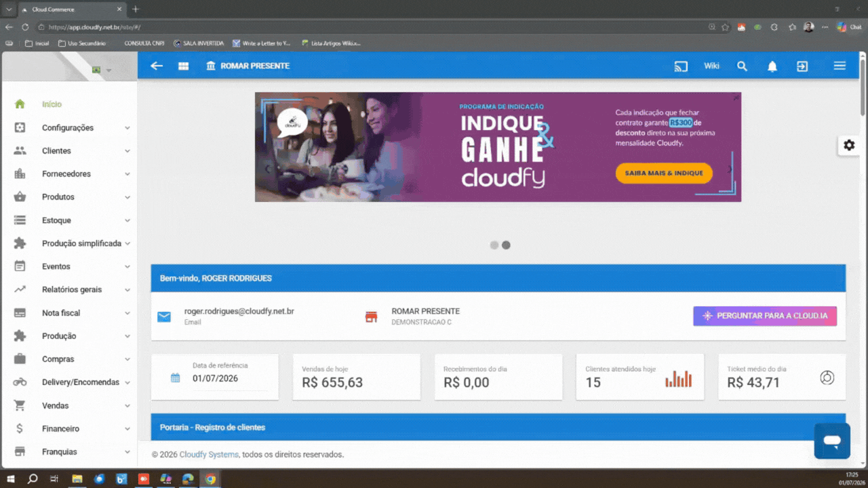
Task: Click the Estoque list icon
Action: [20, 220]
